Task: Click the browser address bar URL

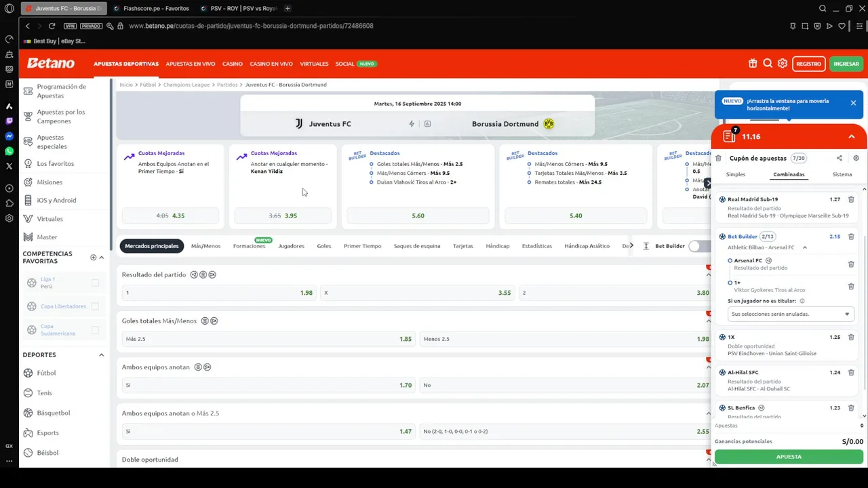Action: [251, 26]
